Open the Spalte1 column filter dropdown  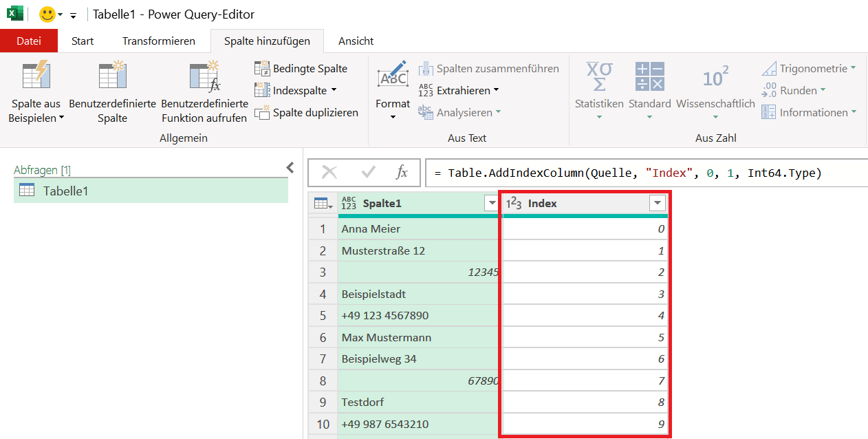tap(491, 203)
